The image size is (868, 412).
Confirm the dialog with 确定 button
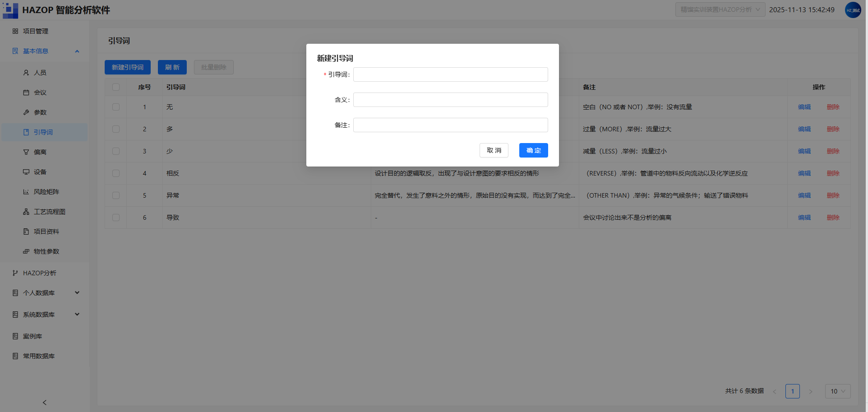(533, 150)
